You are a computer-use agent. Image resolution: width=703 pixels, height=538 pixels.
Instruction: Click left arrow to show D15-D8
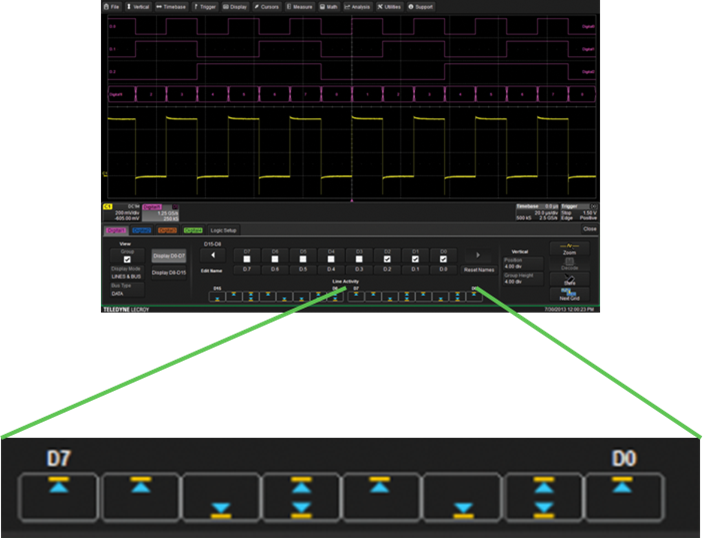[213, 255]
